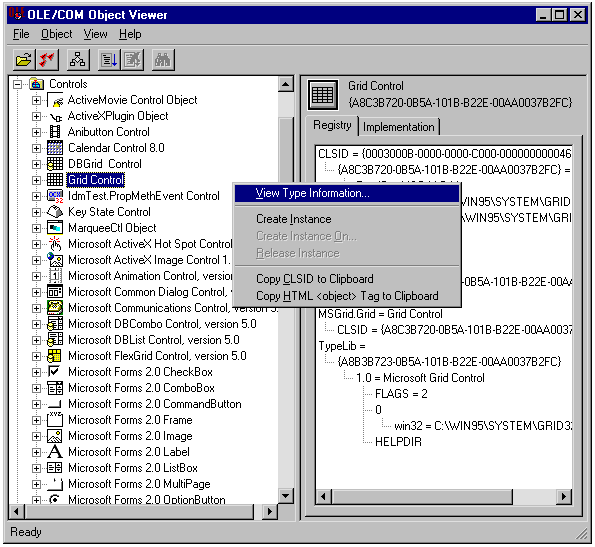Click the registry pane scroll left arrow
This screenshot has height=547, width=595.
pos(324,496)
